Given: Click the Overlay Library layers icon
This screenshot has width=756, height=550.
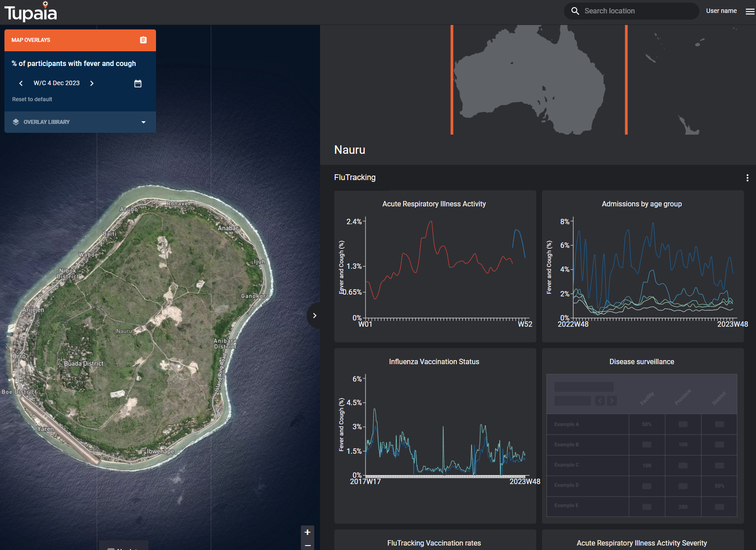Looking at the screenshot, I should click(16, 122).
